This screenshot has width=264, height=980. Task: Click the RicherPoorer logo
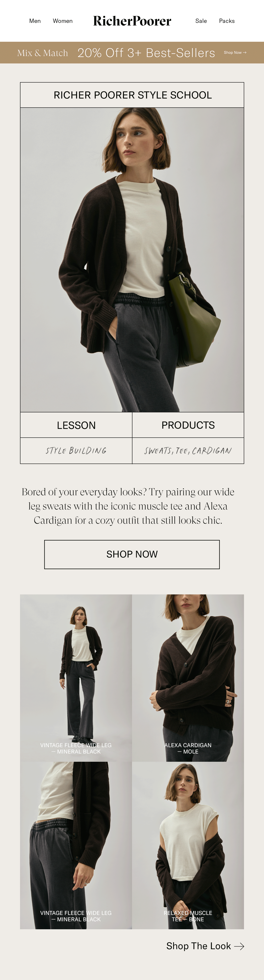pyautogui.click(x=132, y=21)
